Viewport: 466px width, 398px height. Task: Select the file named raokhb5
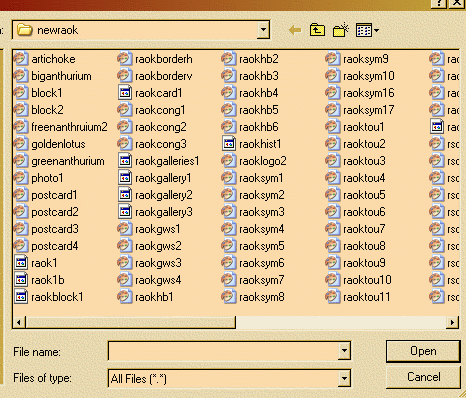coord(259,110)
